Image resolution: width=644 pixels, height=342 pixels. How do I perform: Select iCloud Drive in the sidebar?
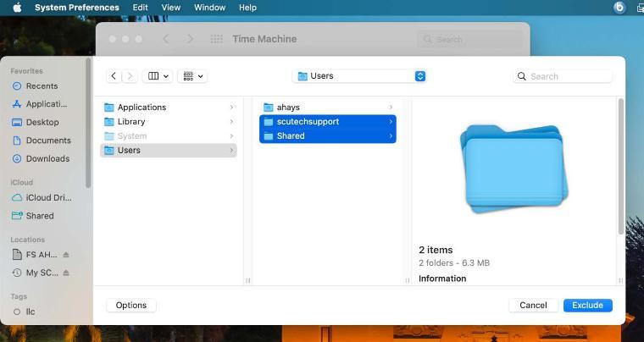(x=42, y=197)
